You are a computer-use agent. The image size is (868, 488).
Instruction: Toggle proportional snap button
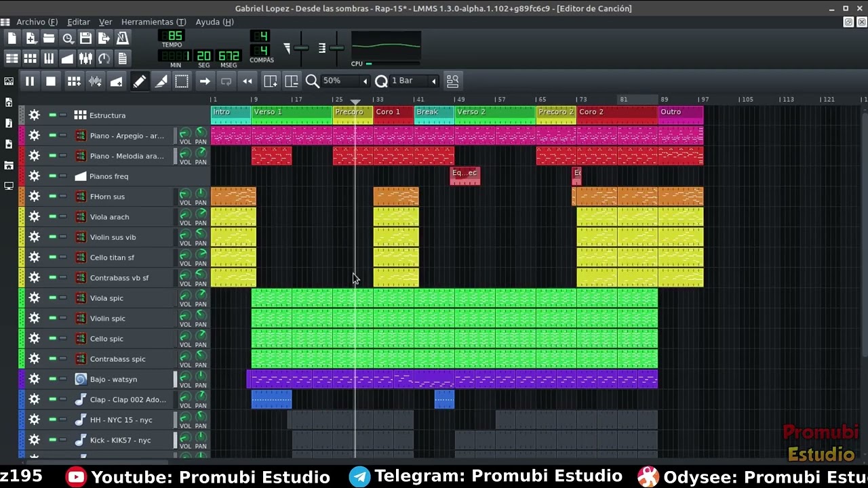452,81
